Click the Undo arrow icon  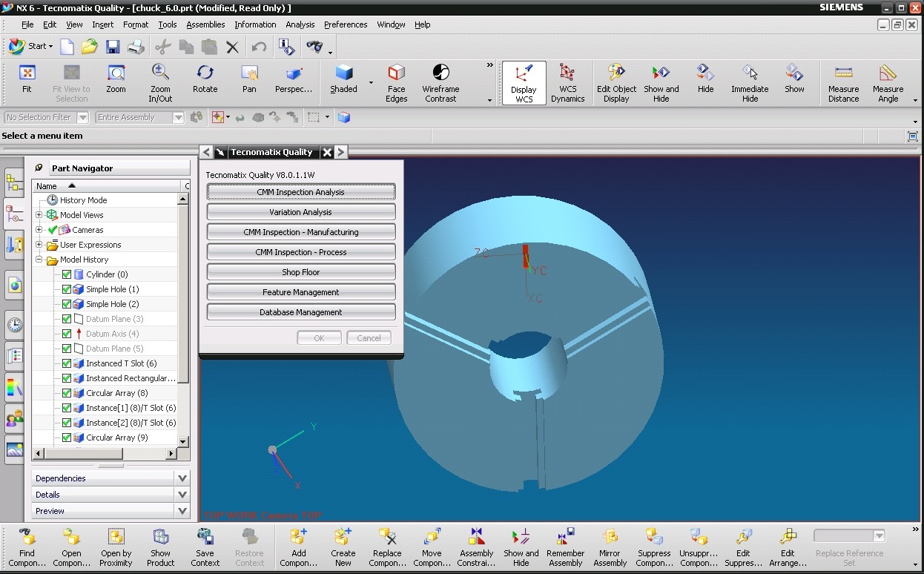[259, 47]
